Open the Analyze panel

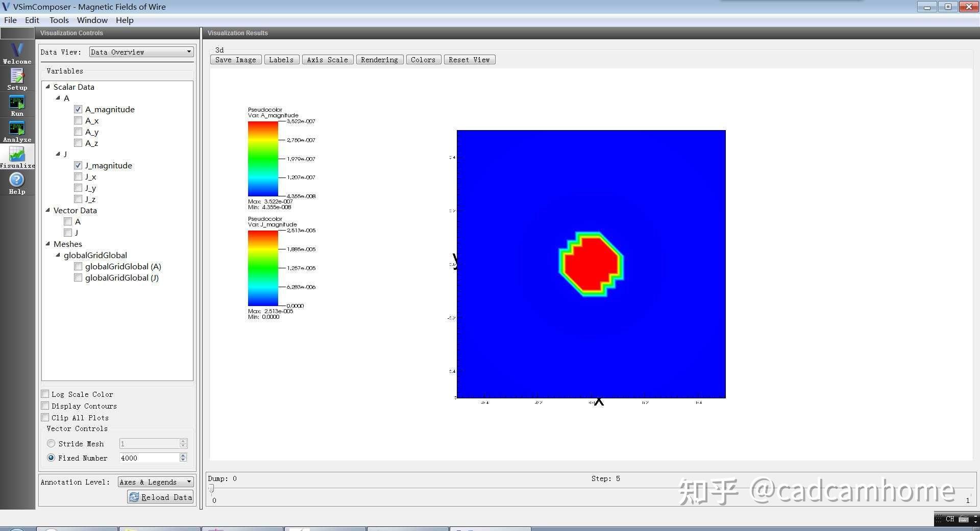coord(17,130)
